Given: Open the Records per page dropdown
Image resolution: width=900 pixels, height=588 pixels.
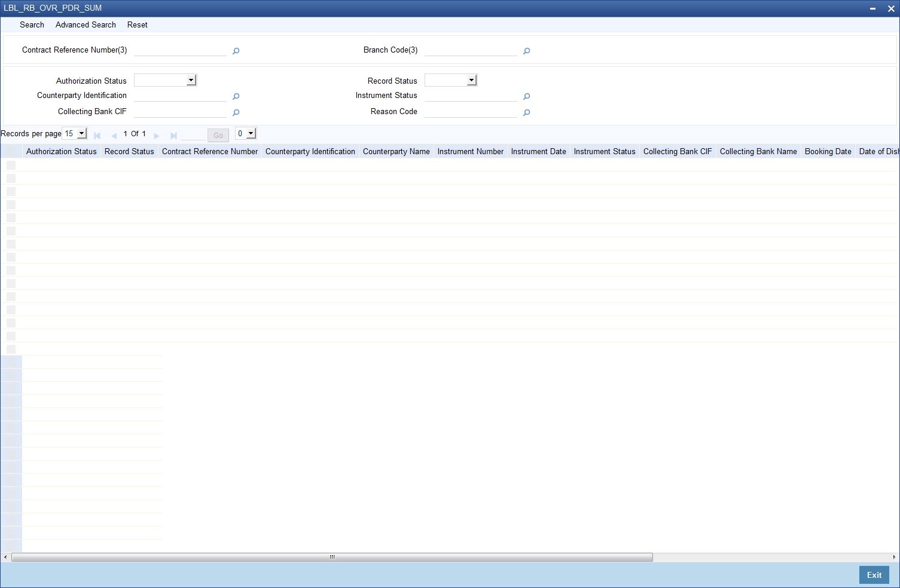Looking at the screenshot, I should [75, 134].
